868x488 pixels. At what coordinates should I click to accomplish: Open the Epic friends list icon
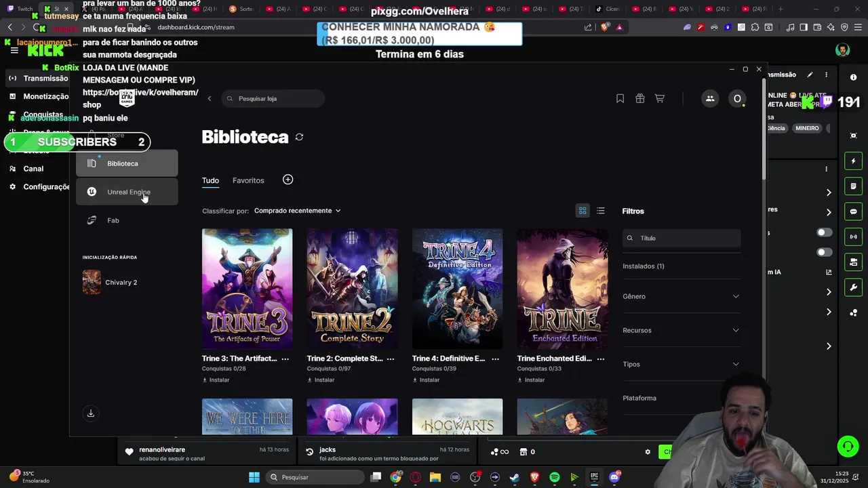tap(710, 99)
